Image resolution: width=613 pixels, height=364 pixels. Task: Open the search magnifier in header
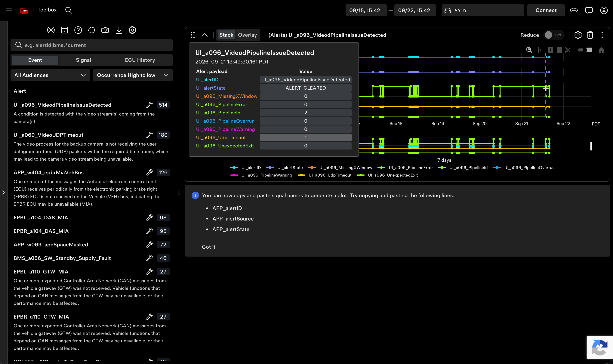69,10
